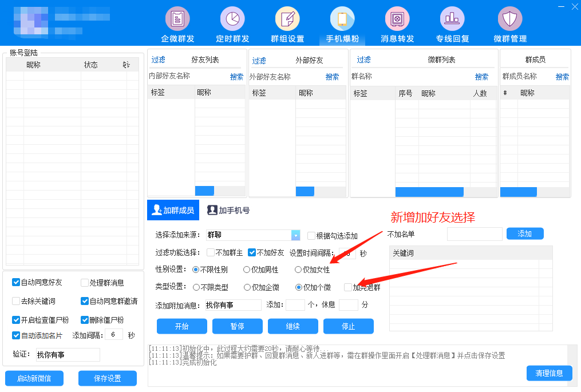Select the 手机爆粉 phone icon
The width and height of the screenshot is (581, 392).
[342, 19]
